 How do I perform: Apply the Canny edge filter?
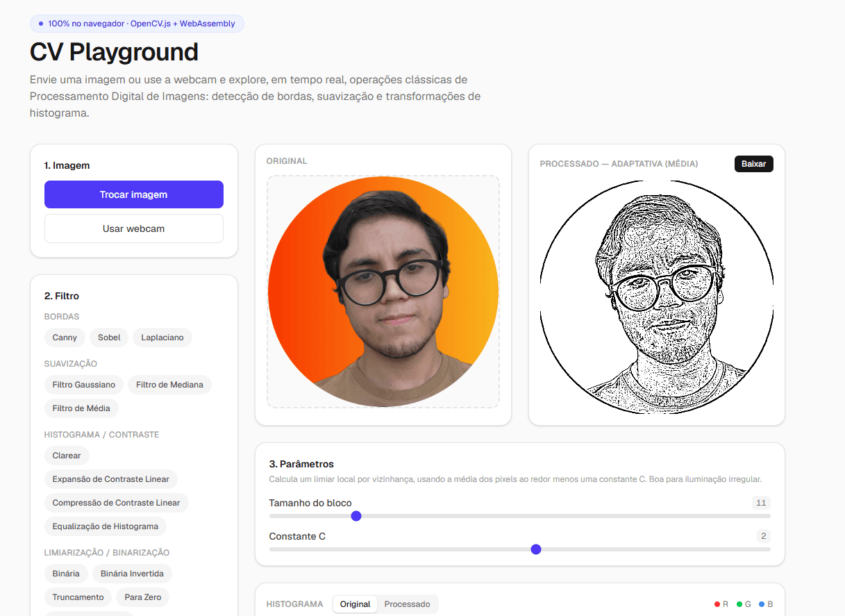(x=65, y=338)
